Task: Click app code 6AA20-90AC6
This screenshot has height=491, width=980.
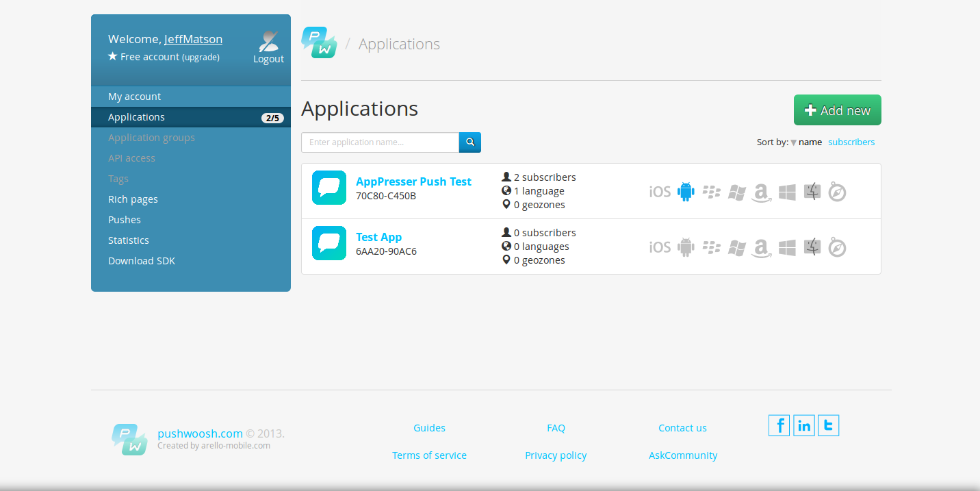Action: pos(386,251)
